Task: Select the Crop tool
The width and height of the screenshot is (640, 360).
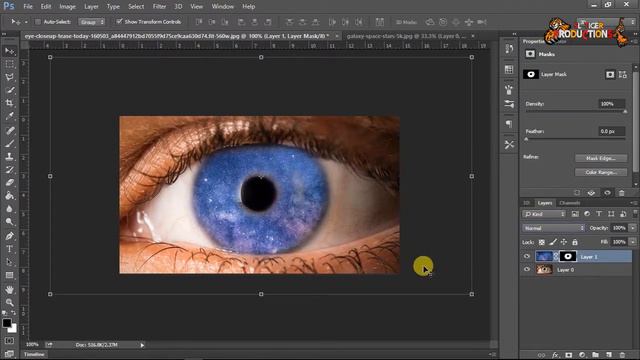Action: click(9, 103)
